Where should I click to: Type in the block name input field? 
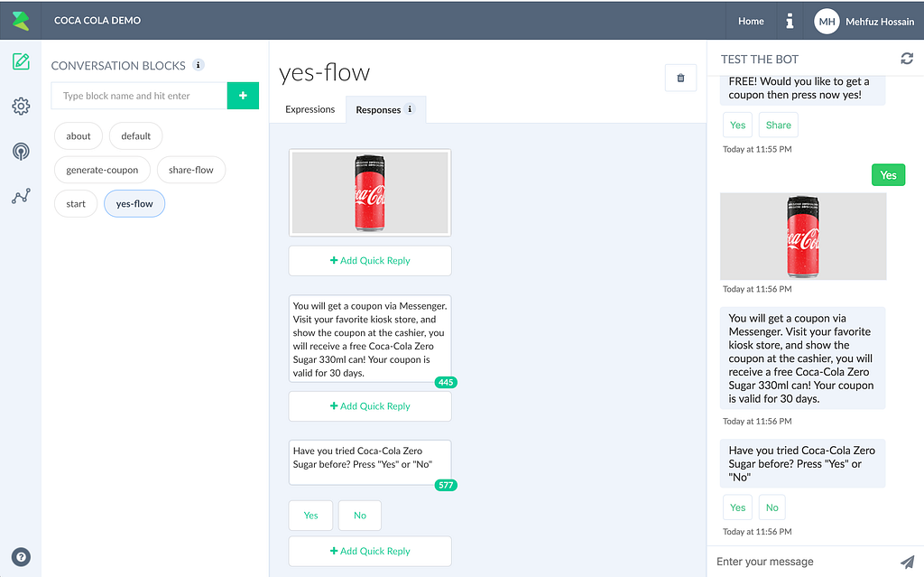(x=139, y=96)
